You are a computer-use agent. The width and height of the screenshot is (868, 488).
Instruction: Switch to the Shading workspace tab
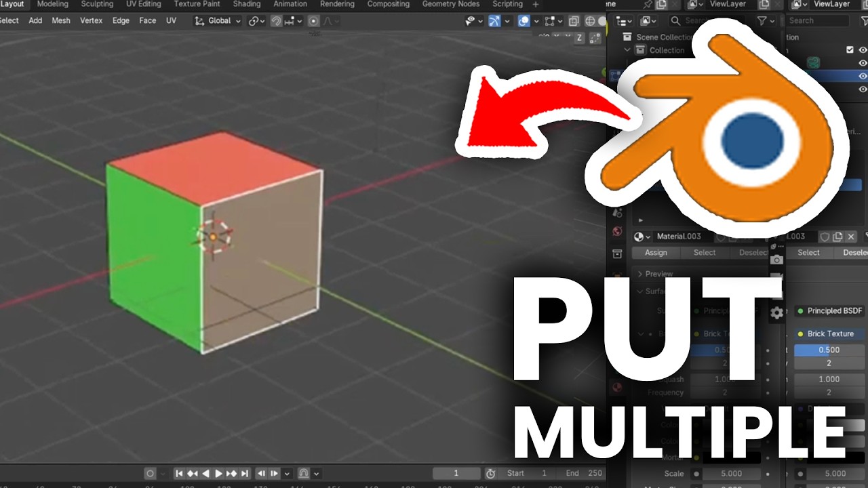click(247, 4)
